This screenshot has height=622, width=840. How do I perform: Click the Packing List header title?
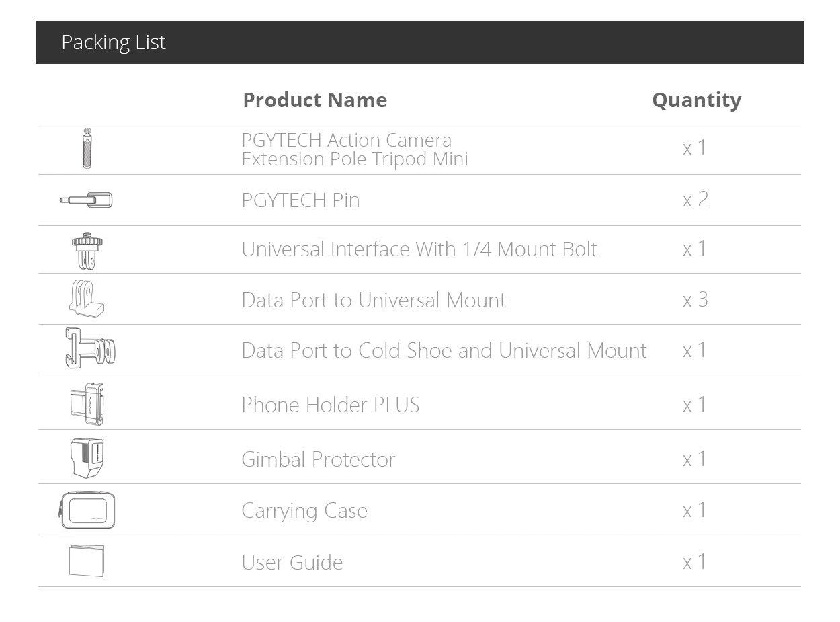(x=113, y=42)
